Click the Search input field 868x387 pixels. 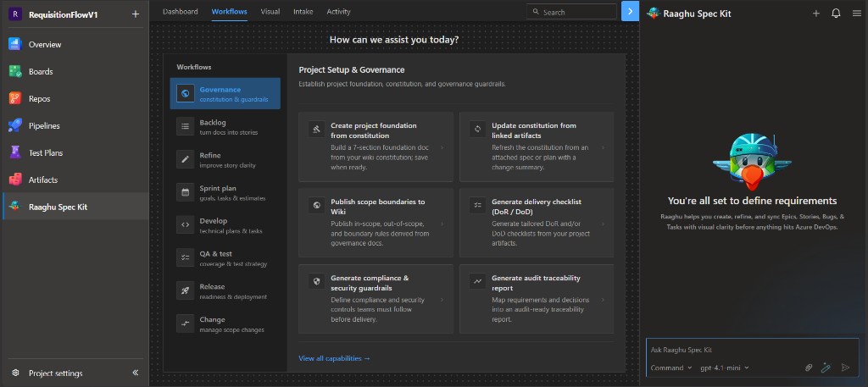tap(571, 12)
